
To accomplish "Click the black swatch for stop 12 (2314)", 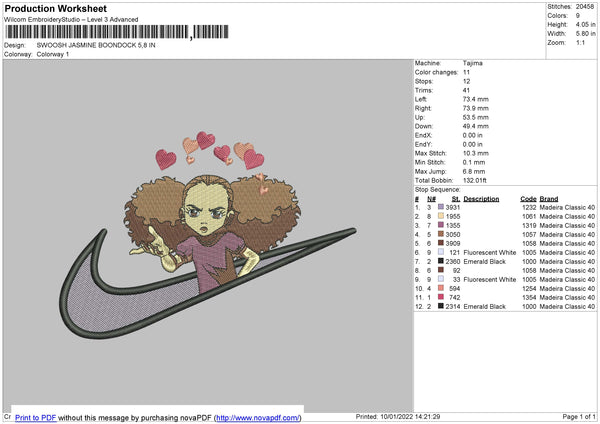I will [x=441, y=306].
